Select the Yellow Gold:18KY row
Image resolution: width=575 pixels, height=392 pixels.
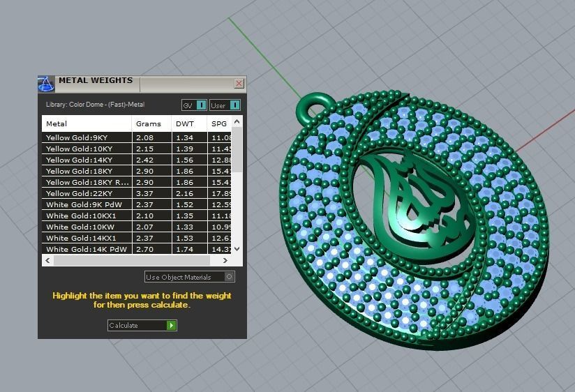point(137,171)
